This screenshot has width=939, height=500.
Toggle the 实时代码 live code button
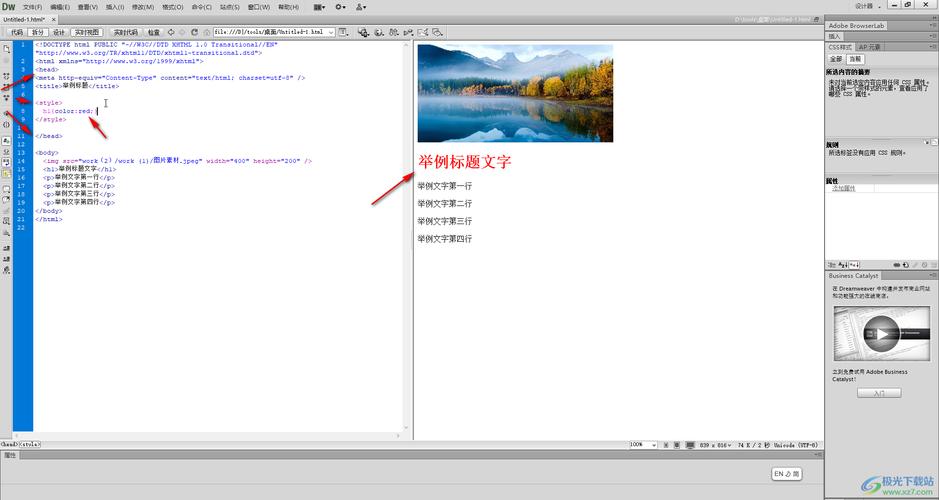[x=125, y=32]
